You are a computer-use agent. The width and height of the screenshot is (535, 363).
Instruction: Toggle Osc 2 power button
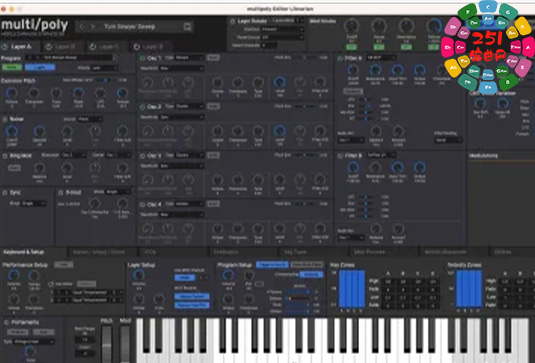click(x=143, y=107)
